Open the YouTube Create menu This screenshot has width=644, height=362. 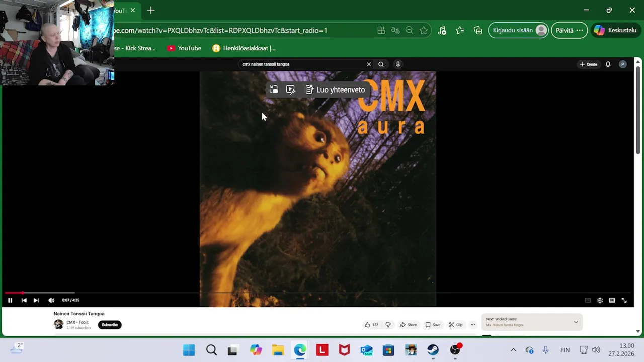point(588,64)
